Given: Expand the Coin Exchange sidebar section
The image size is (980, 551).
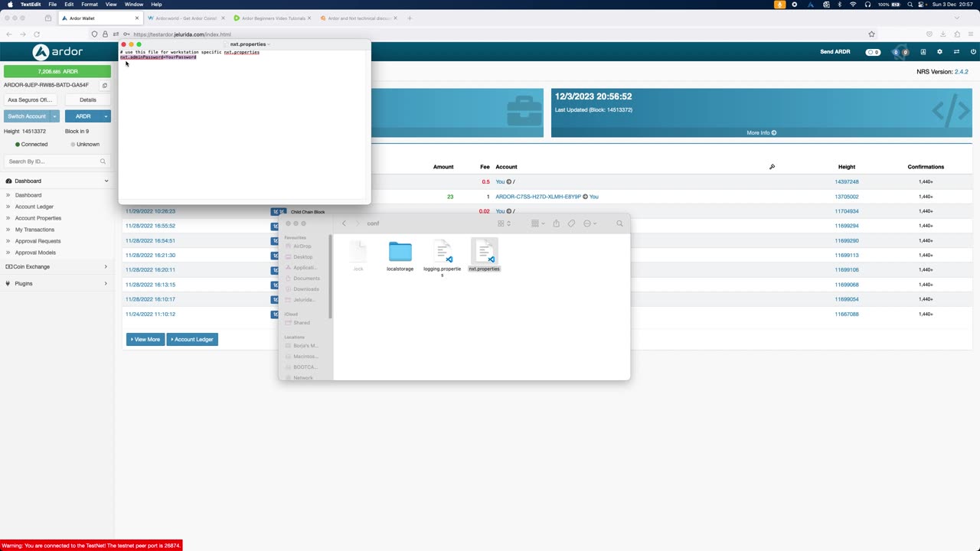Looking at the screenshot, I should click(106, 267).
